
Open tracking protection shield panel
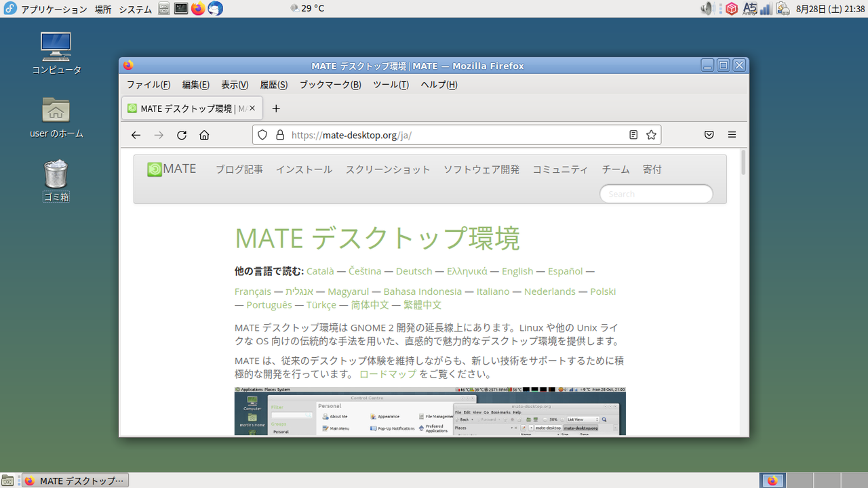click(262, 135)
